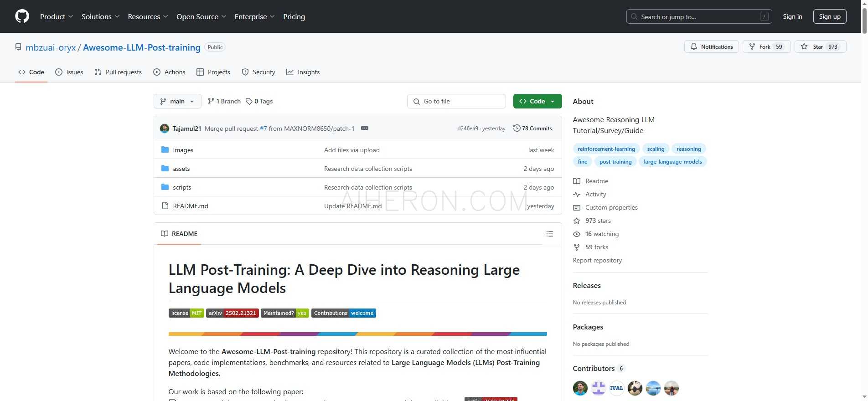
Task: Click the Search or jump to field
Action: click(x=699, y=16)
